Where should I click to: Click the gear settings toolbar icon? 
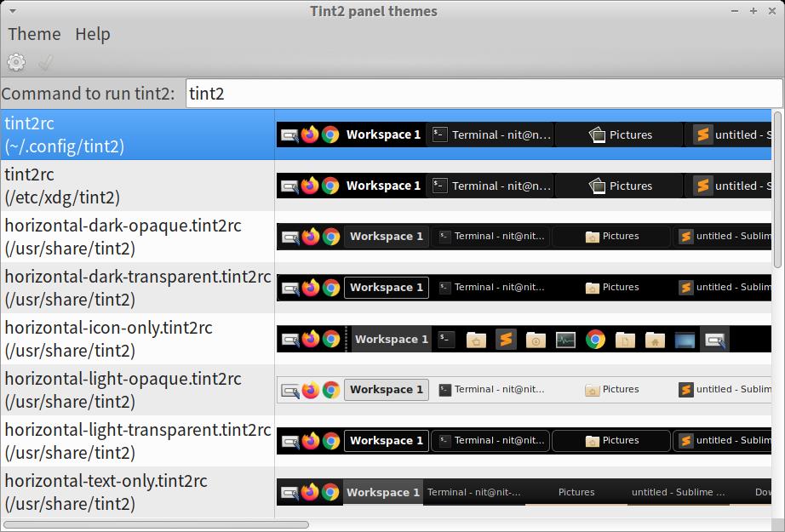point(16,62)
